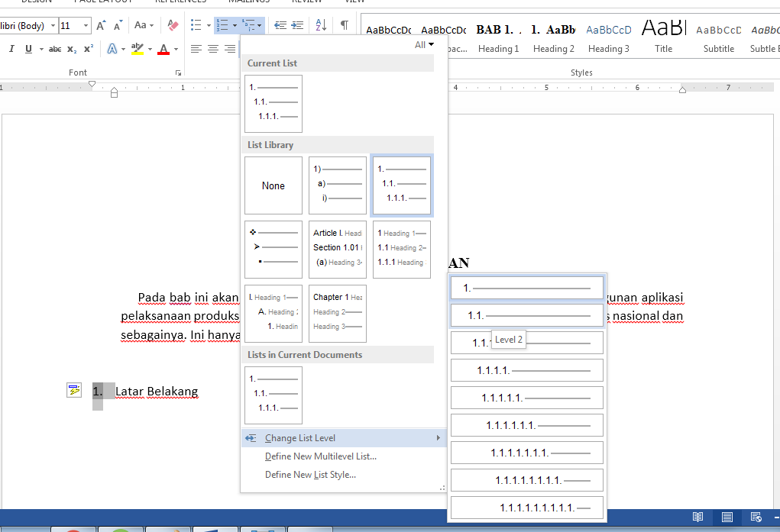Viewport: 780px width, 532px height.
Task: Toggle superscript formatting
Action: (x=89, y=49)
